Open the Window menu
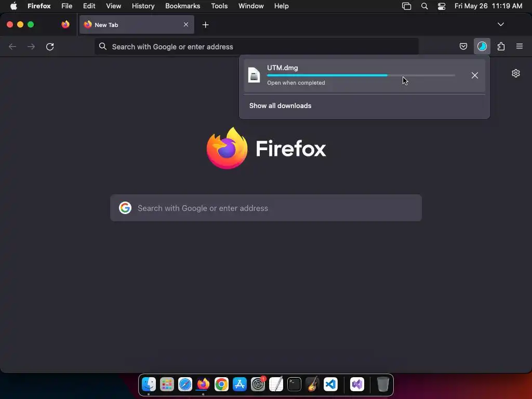 251,6
